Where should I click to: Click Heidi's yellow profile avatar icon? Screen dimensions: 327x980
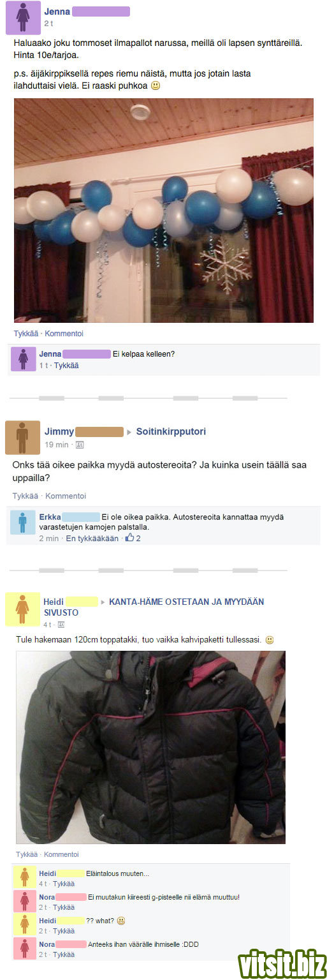coord(22,609)
